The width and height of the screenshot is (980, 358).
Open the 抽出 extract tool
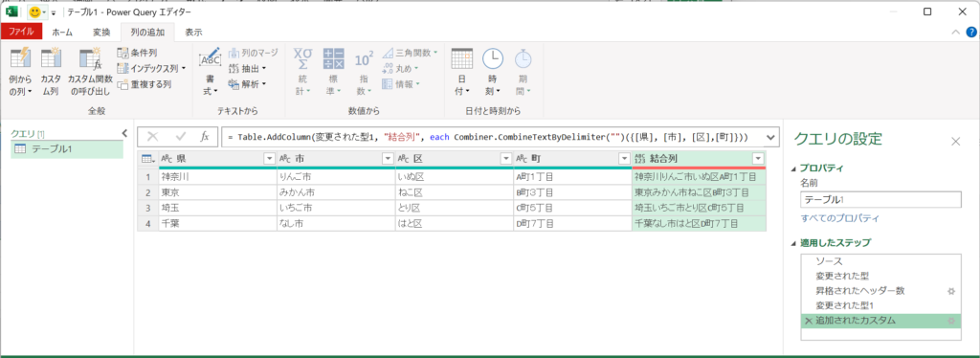pyautogui.click(x=248, y=68)
